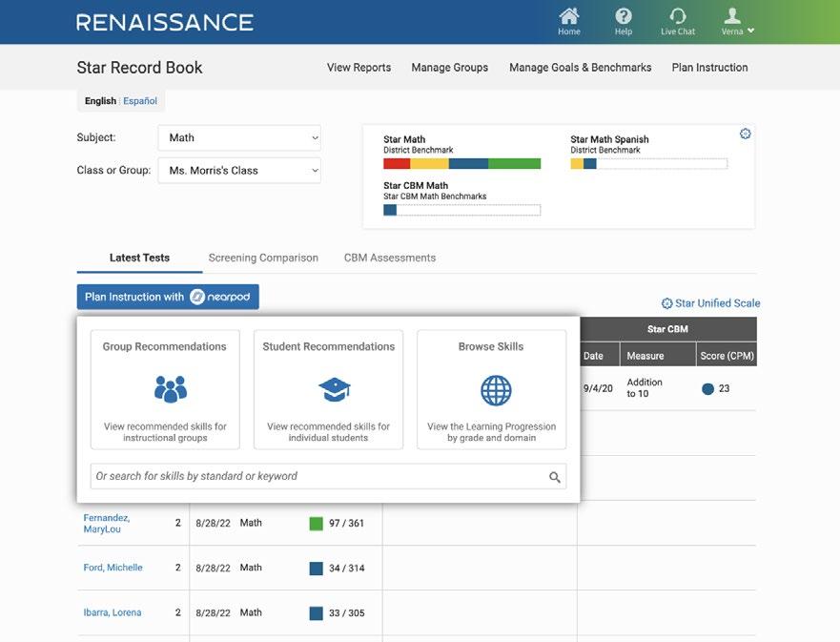The image size is (840, 642).
Task: Click the Student Recommendations card description text
Action: point(328,432)
